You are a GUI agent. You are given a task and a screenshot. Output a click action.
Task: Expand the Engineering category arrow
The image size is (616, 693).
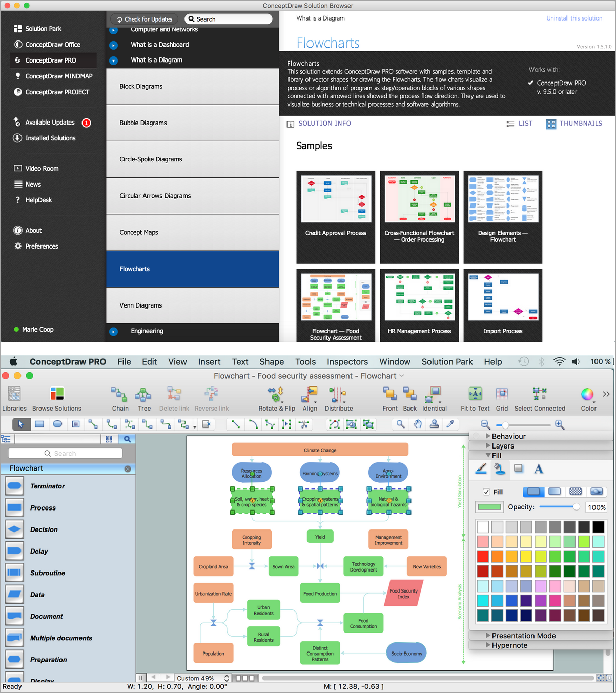(114, 332)
